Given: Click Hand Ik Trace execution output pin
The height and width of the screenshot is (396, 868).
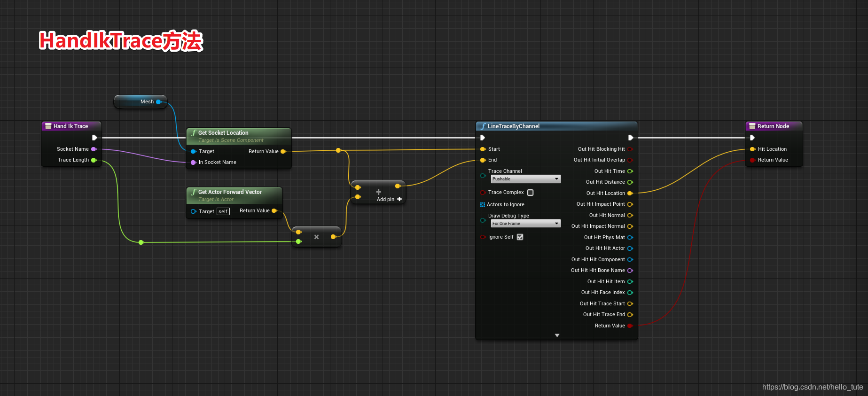Looking at the screenshot, I should [94, 138].
